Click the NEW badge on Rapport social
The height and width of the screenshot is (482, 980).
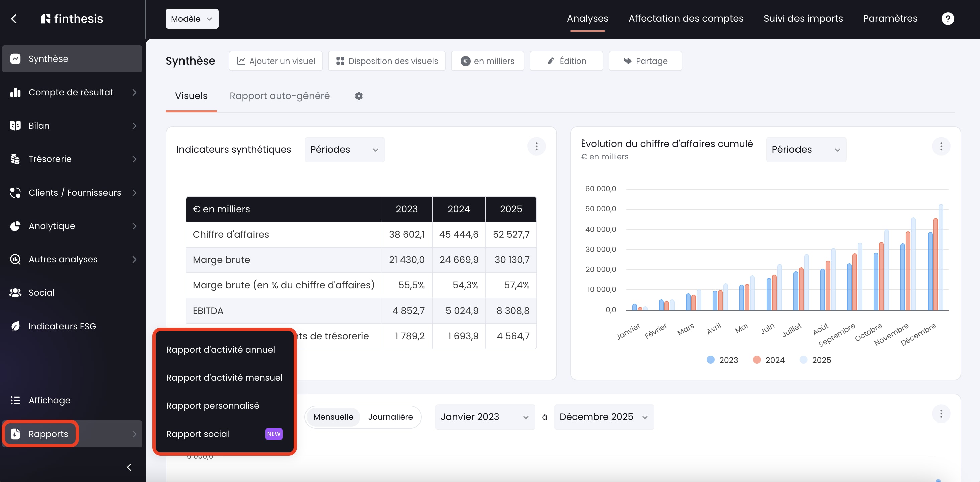pos(273,434)
